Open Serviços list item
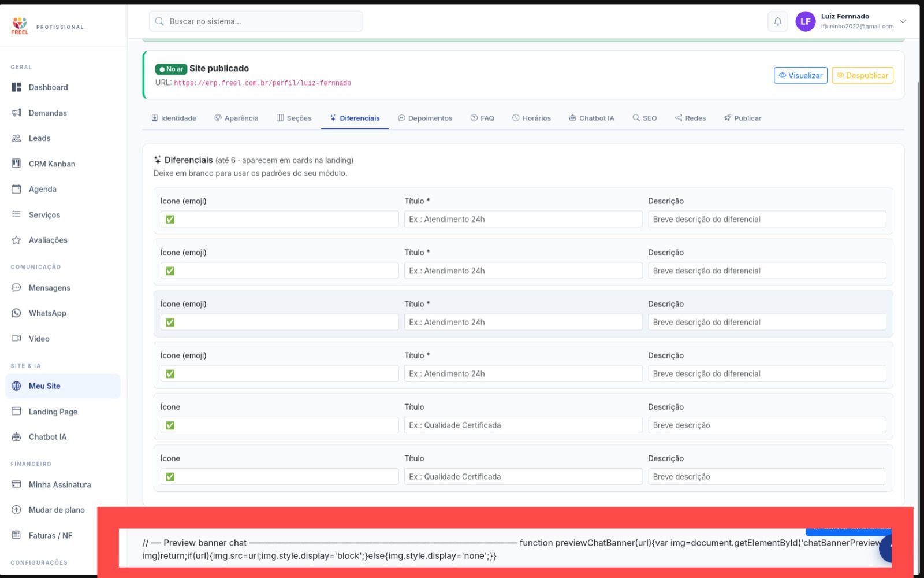The height and width of the screenshot is (578, 924). pyautogui.click(x=44, y=214)
